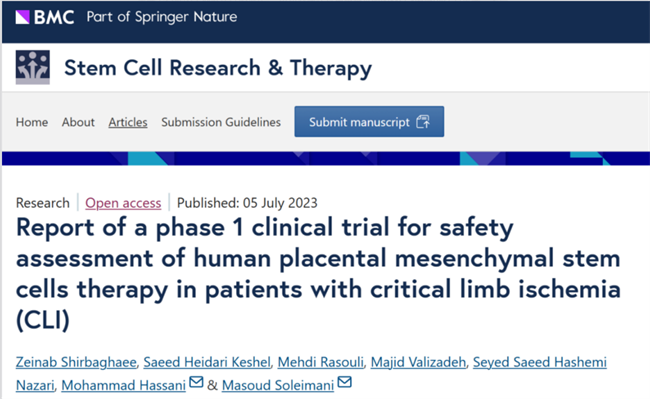Open the About menu item
650x399 pixels.
tap(78, 122)
